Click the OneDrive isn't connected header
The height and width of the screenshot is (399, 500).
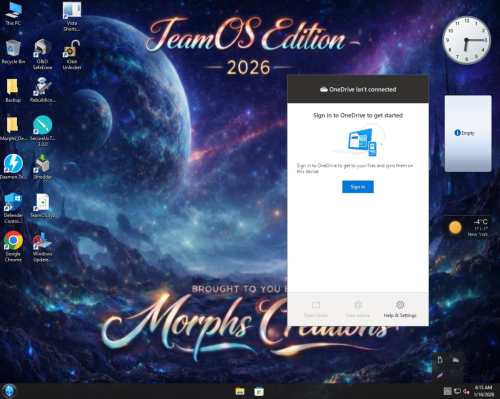[358, 89]
